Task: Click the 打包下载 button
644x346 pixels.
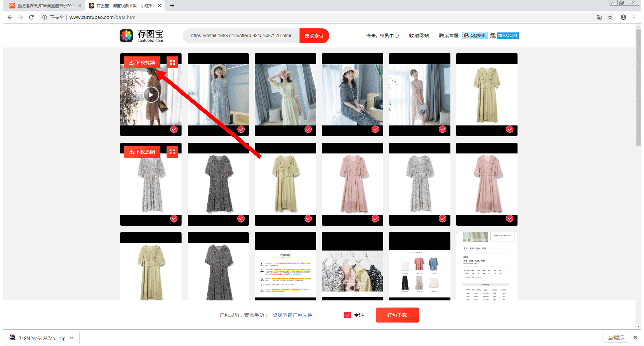Action: pyautogui.click(x=397, y=315)
